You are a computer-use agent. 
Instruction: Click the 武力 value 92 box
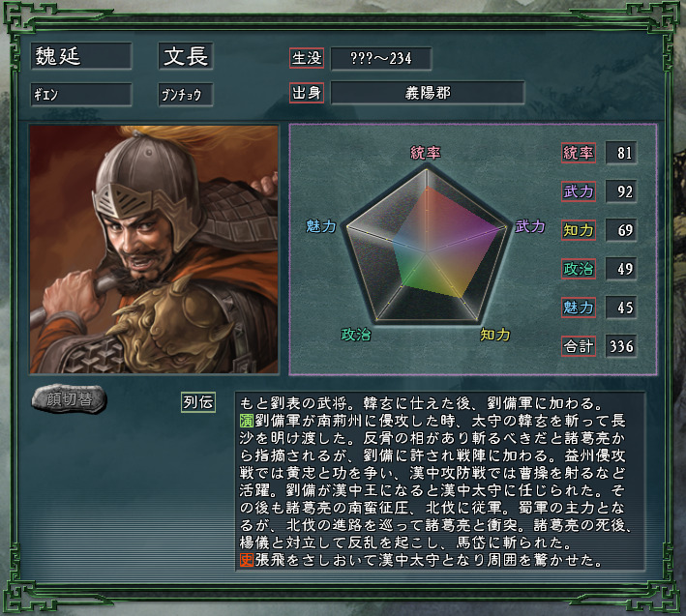[x=621, y=191]
